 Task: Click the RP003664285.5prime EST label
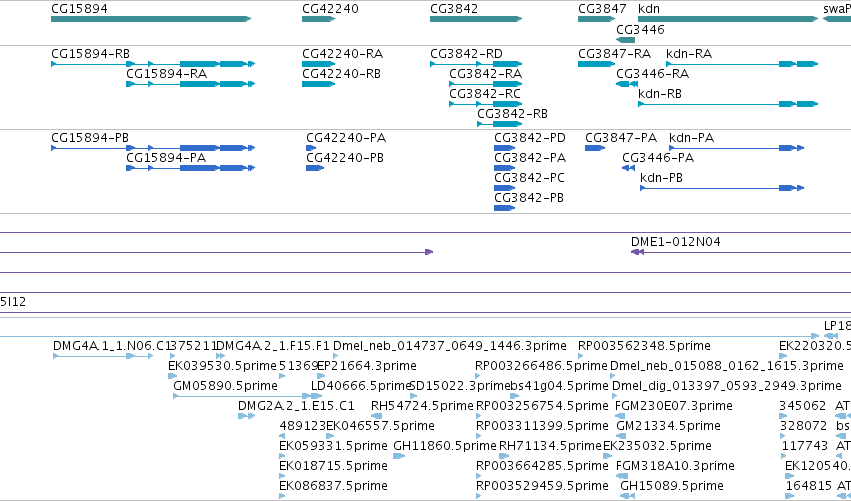(542, 466)
